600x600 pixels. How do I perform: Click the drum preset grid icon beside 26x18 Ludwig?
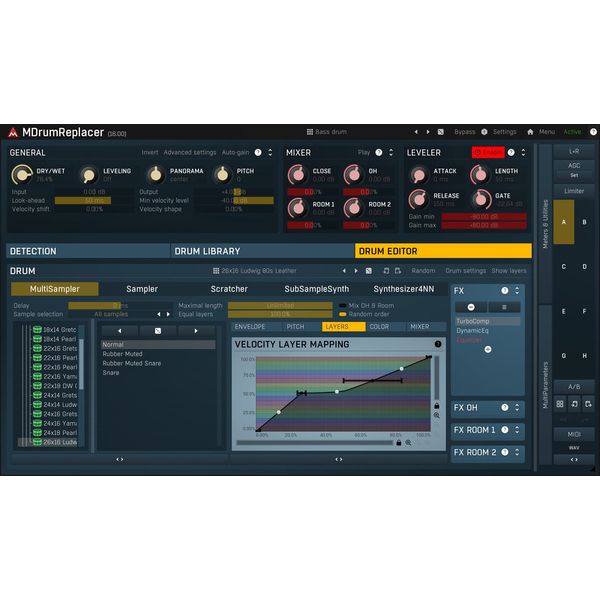(x=216, y=271)
